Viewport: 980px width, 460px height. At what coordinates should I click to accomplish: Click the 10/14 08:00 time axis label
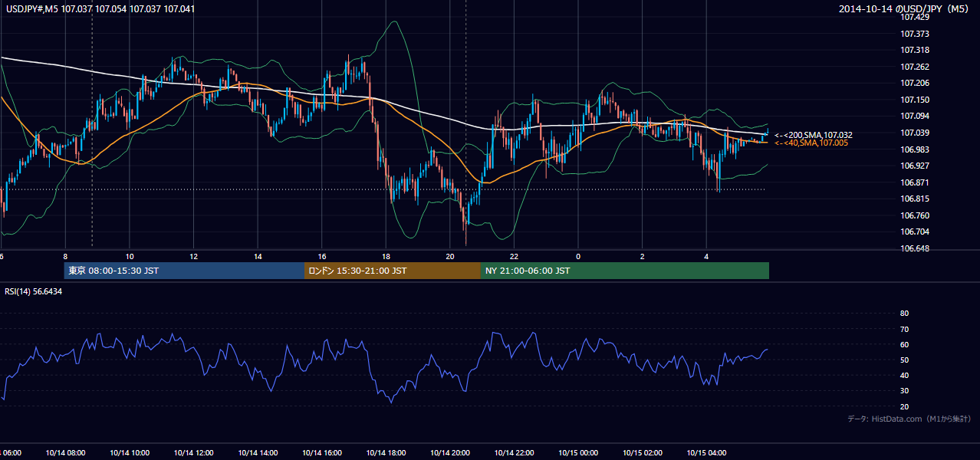64,452
